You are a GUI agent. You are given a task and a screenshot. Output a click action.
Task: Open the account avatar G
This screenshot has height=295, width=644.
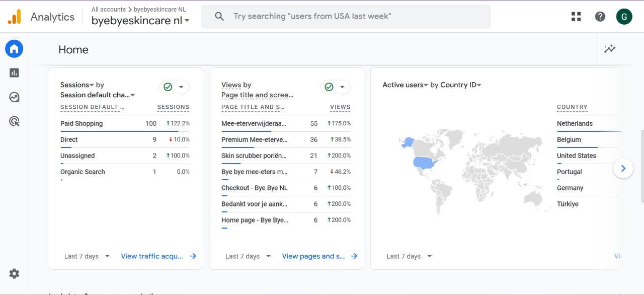pyautogui.click(x=624, y=17)
